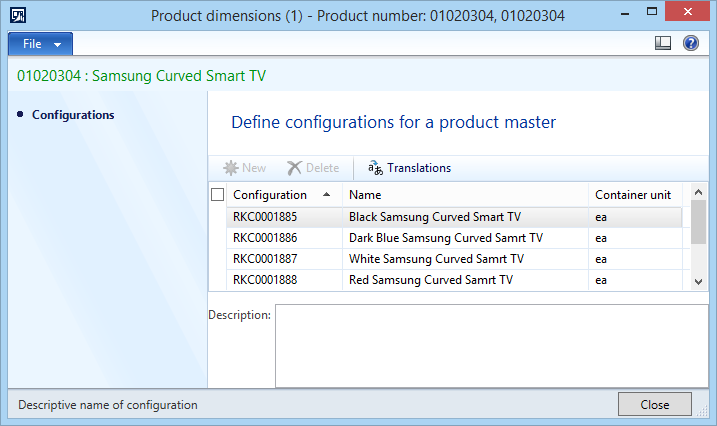Click name Black Samsung Curved Smart TV
717x426 pixels.
point(465,217)
